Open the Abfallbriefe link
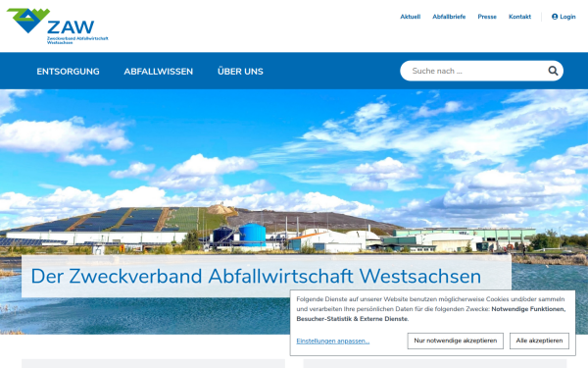The image size is (588, 368). [x=449, y=17]
